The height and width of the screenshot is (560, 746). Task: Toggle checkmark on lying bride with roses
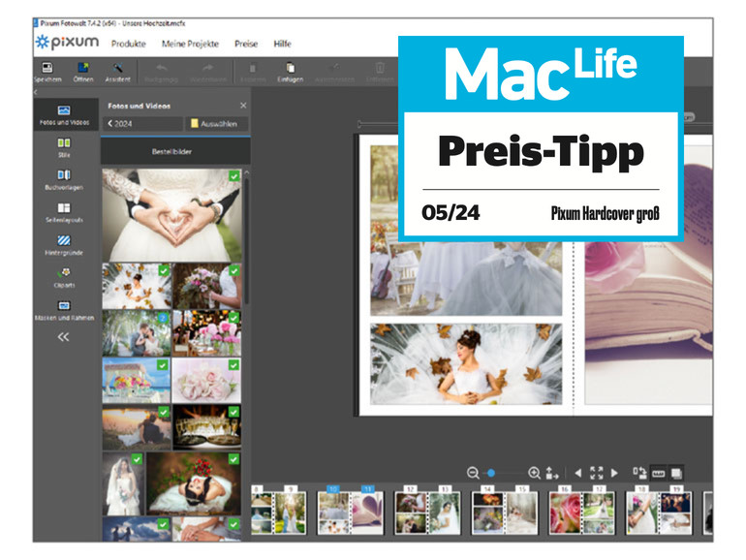[234, 459]
